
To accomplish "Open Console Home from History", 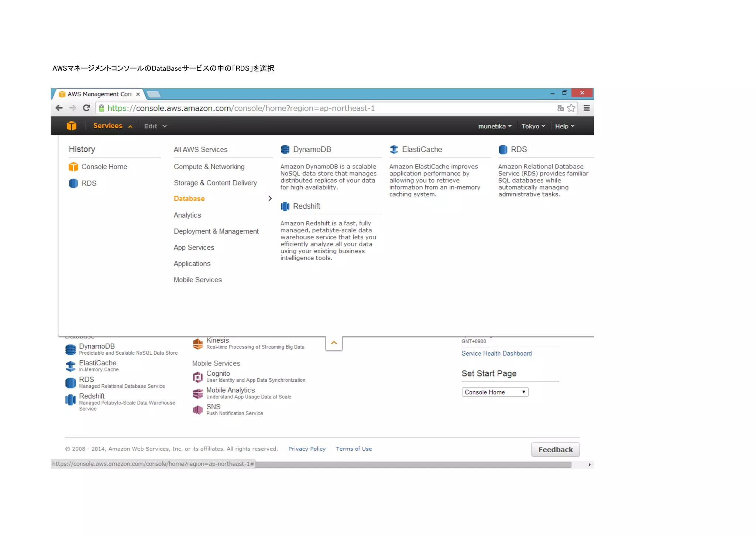I will click(104, 167).
